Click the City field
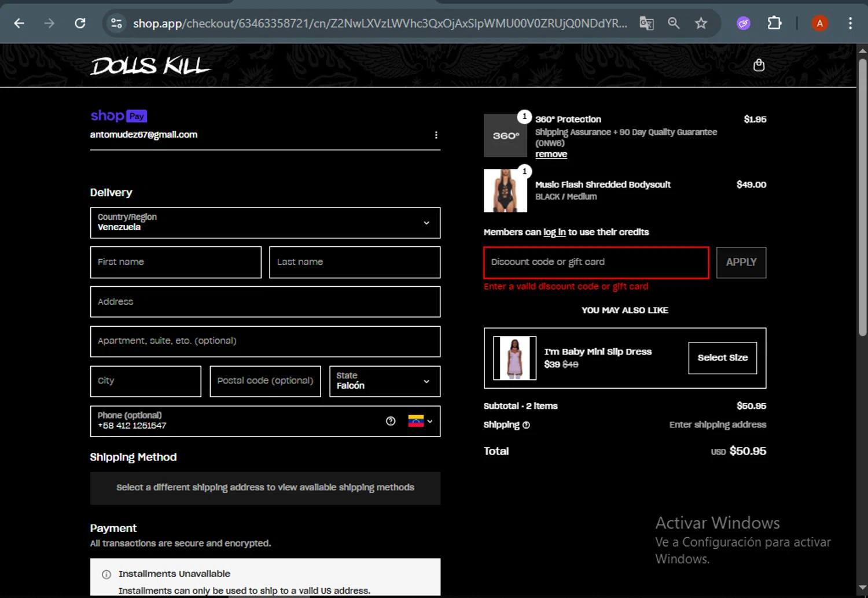Screen dimensions: 868x598 146,381
